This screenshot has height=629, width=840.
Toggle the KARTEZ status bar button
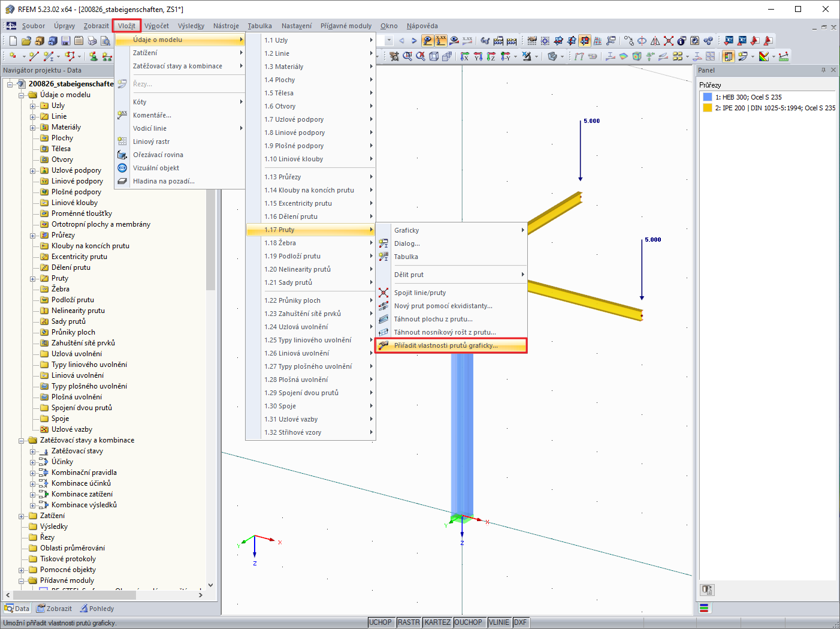(437, 622)
